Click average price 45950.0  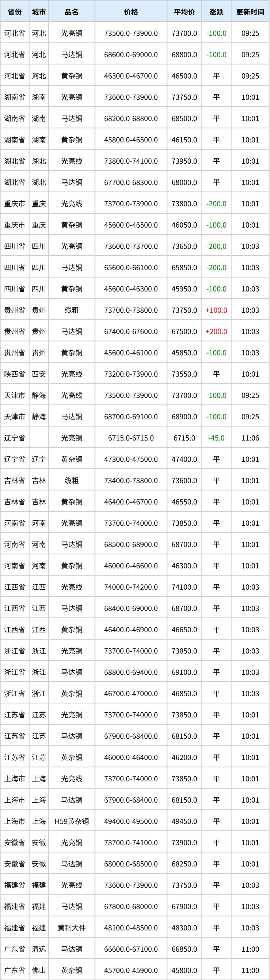click(x=184, y=289)
